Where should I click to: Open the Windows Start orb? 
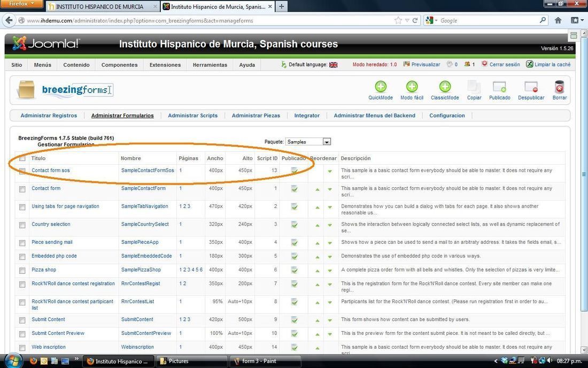pos(13,361)
